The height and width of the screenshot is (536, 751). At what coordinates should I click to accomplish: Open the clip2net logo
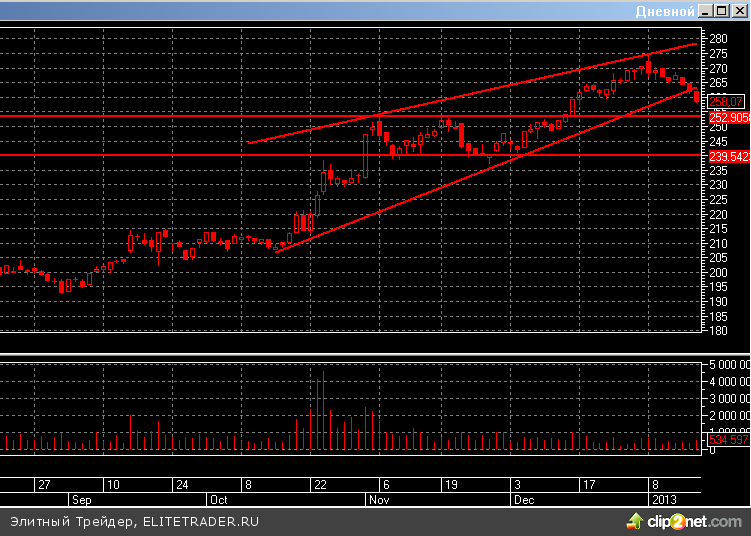click(x=683, y=521)
